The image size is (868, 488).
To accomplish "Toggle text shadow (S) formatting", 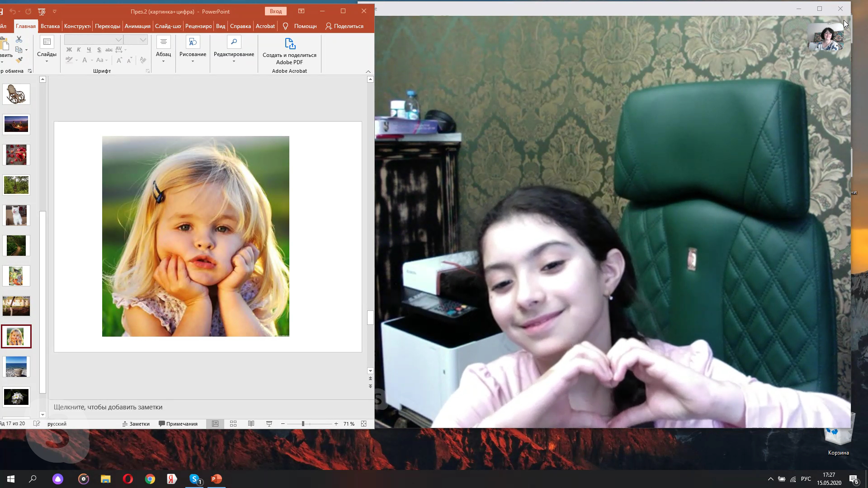I will (x=99, y=50).
